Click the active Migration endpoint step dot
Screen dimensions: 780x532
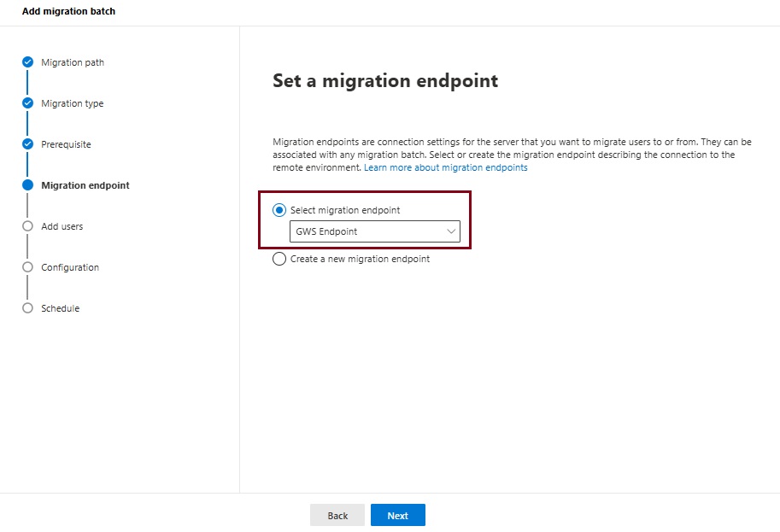(27, 185)
